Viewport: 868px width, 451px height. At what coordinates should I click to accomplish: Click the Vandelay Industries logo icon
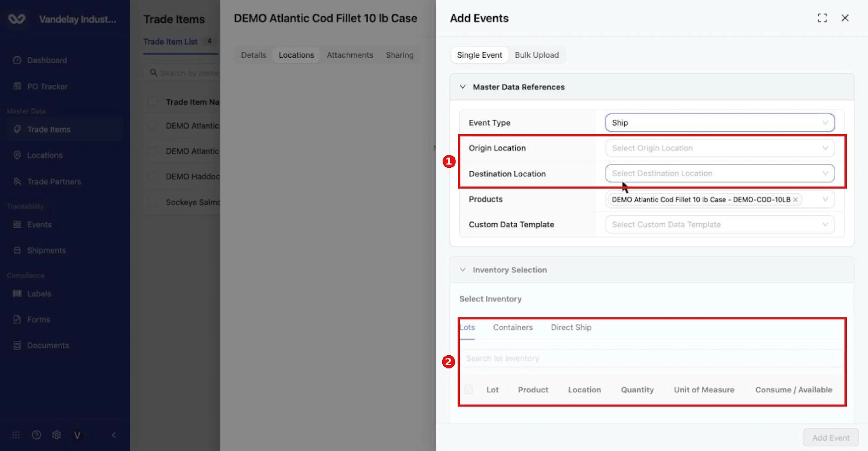(x=17, y=19)
